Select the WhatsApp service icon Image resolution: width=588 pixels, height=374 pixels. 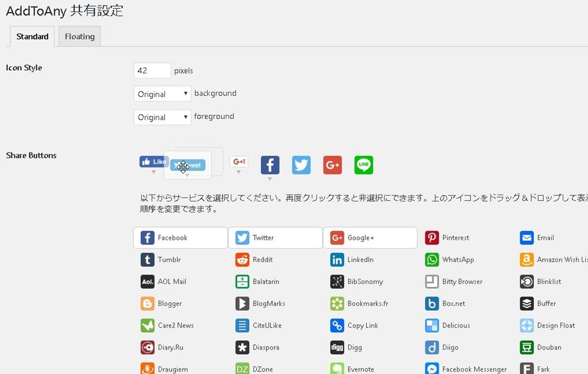[x=432, y=260]
